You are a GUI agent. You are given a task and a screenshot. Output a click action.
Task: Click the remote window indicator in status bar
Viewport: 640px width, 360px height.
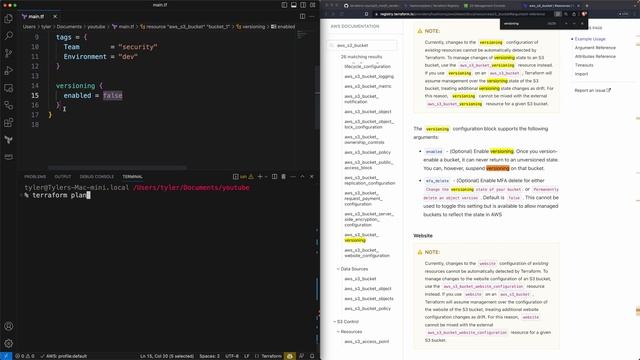coord(6,356)
